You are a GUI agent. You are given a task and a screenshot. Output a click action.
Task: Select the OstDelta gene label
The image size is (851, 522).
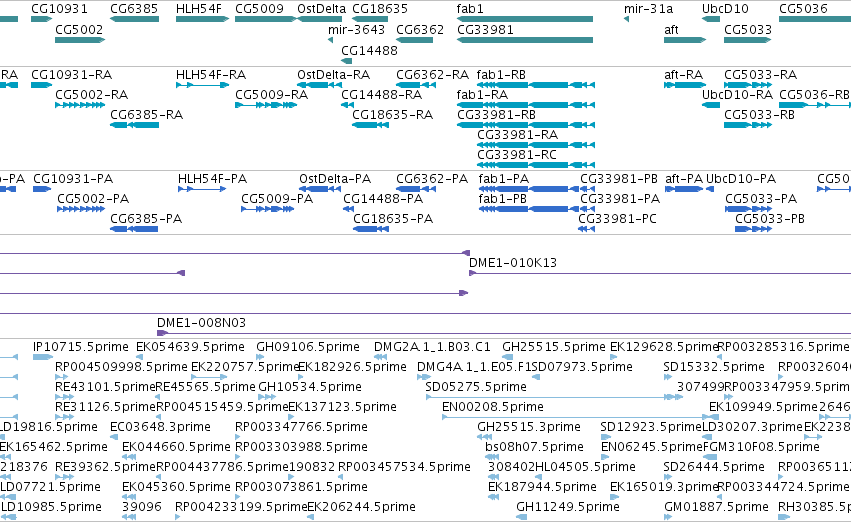point(321,9)
